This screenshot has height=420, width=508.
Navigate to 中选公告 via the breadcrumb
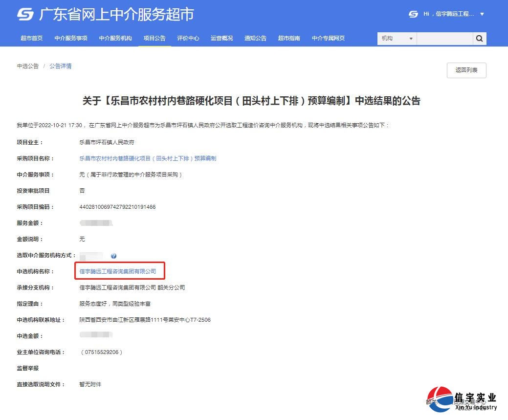tap(27, 66)
